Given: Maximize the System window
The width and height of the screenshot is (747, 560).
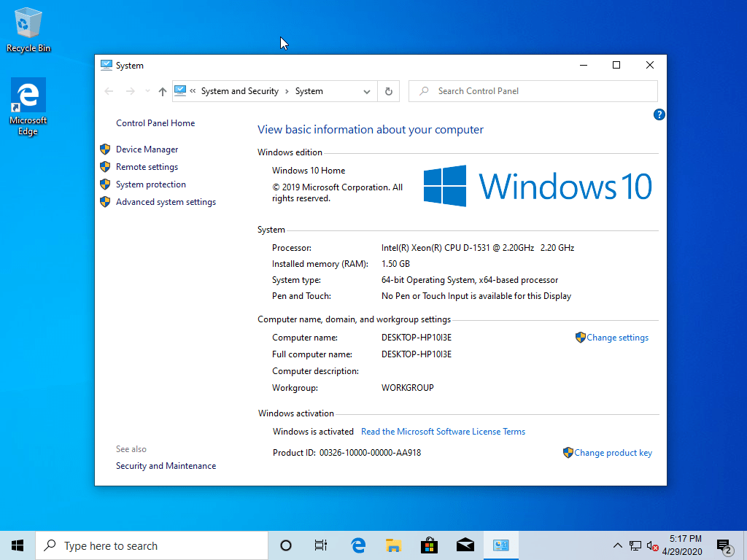Looking at the screenshot, I should (x=616, y=65).
